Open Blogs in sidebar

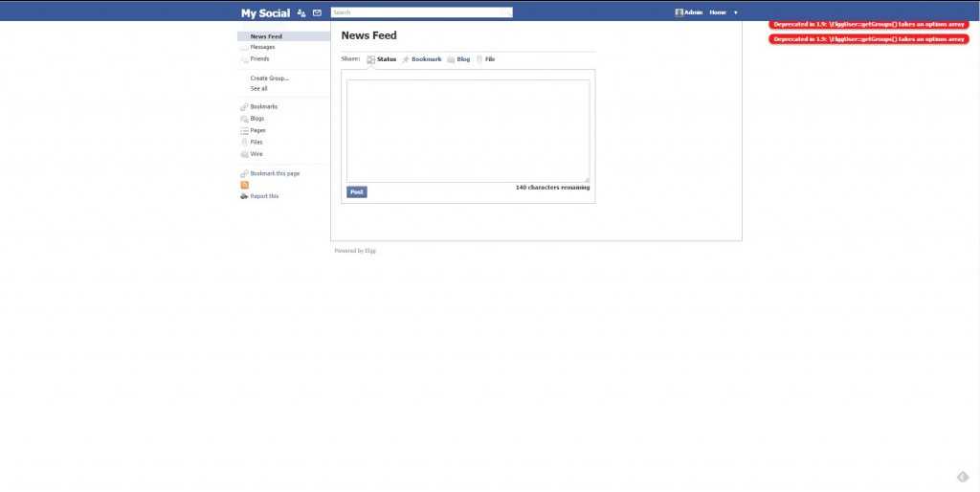[x=256, y=119]
